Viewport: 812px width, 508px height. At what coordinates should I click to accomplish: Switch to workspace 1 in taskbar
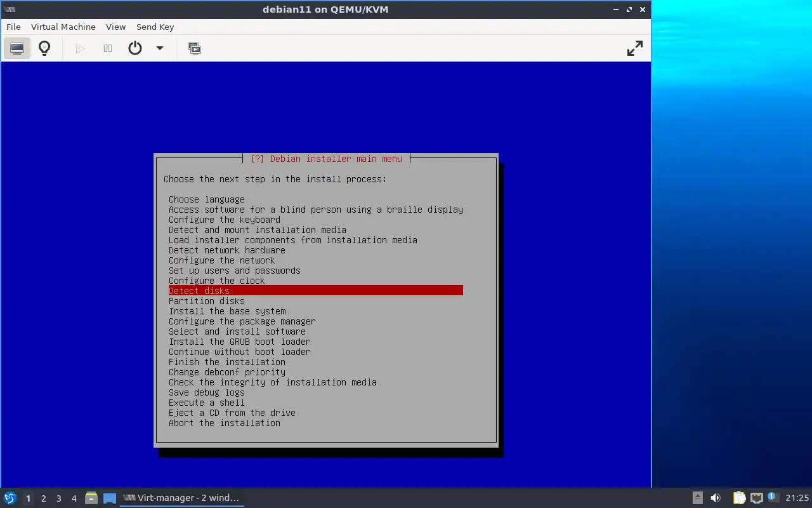(x=28, y=498)
